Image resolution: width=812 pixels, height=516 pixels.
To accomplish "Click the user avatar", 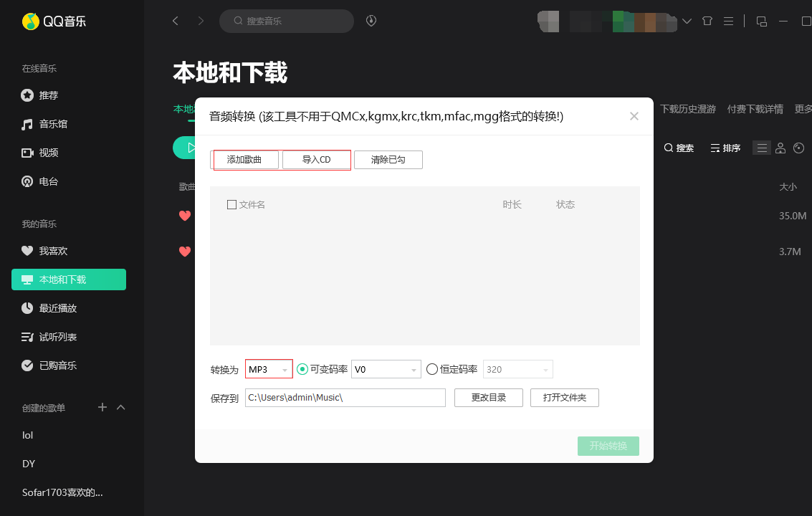I will coord(548,21).
